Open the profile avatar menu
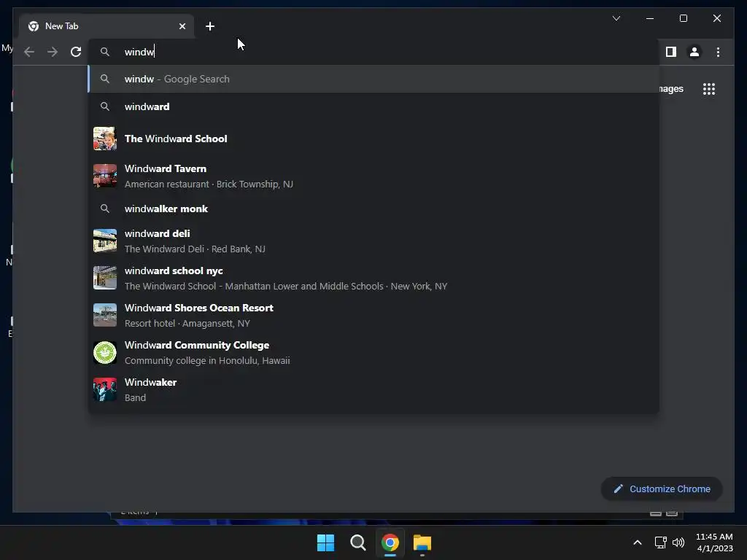Screen dimensions: 747x560 (694, 52)
